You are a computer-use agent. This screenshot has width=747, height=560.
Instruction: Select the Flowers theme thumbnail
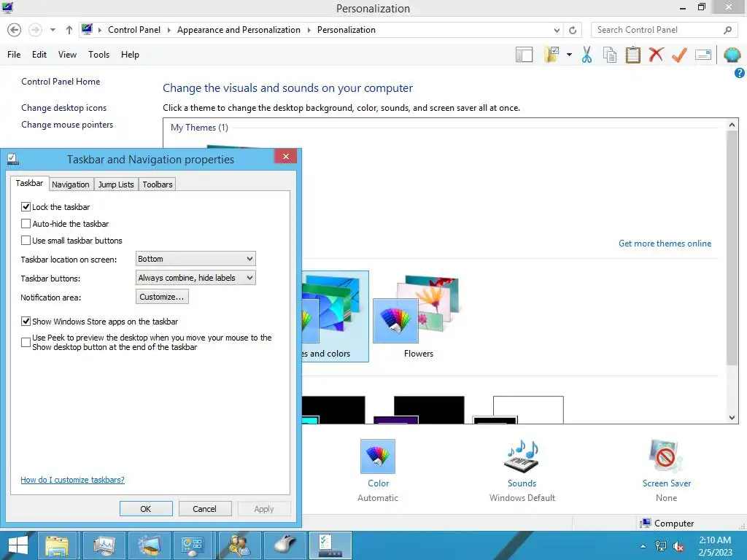pos(418,316)
